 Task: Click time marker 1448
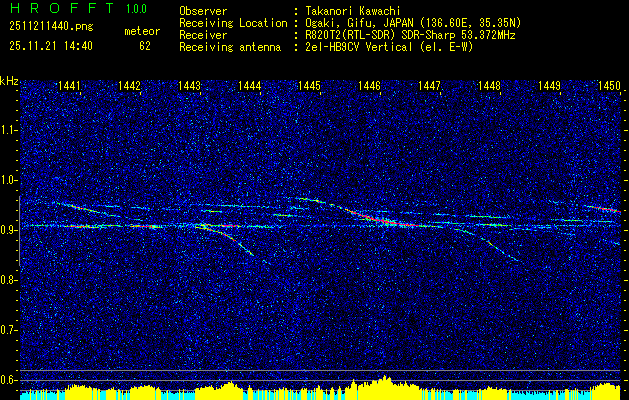pos(489,86)
